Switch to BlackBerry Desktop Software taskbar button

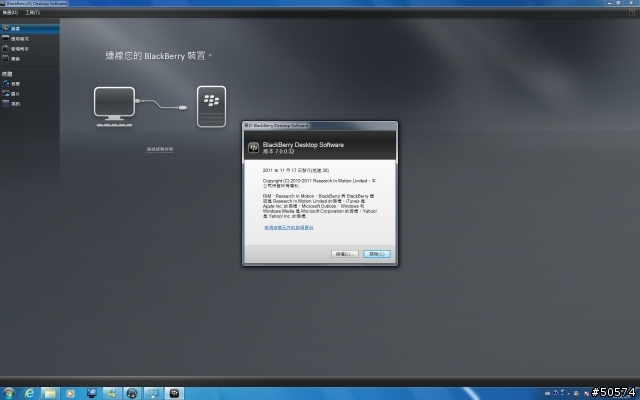click(174, 393)
